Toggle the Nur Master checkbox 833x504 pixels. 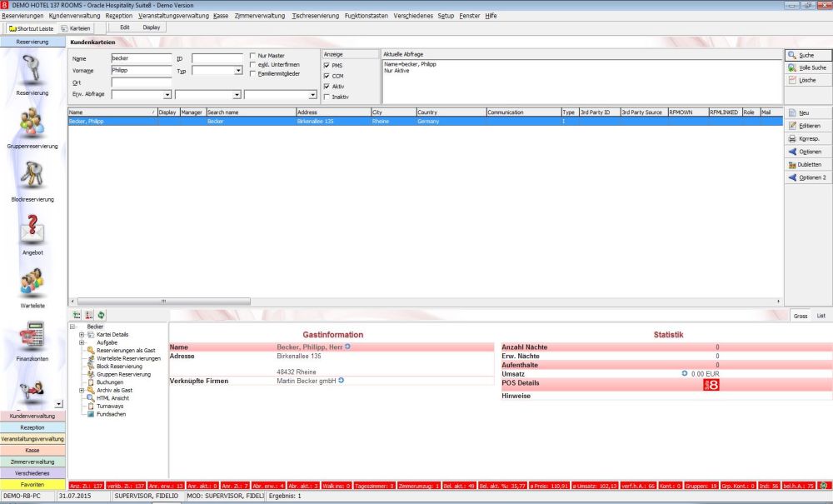pos(253,55)
